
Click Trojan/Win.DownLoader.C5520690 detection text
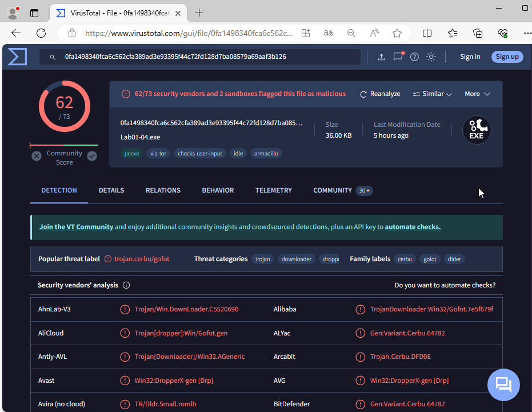(x=186, y=309)
